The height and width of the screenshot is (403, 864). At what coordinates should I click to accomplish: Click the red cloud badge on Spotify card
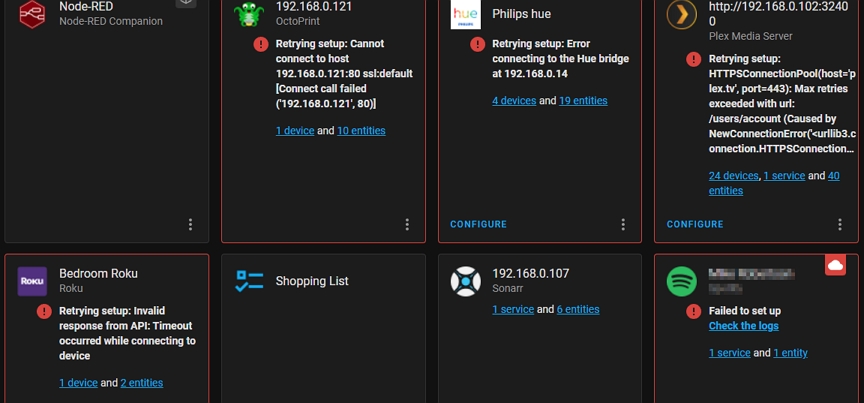(835, 265)
